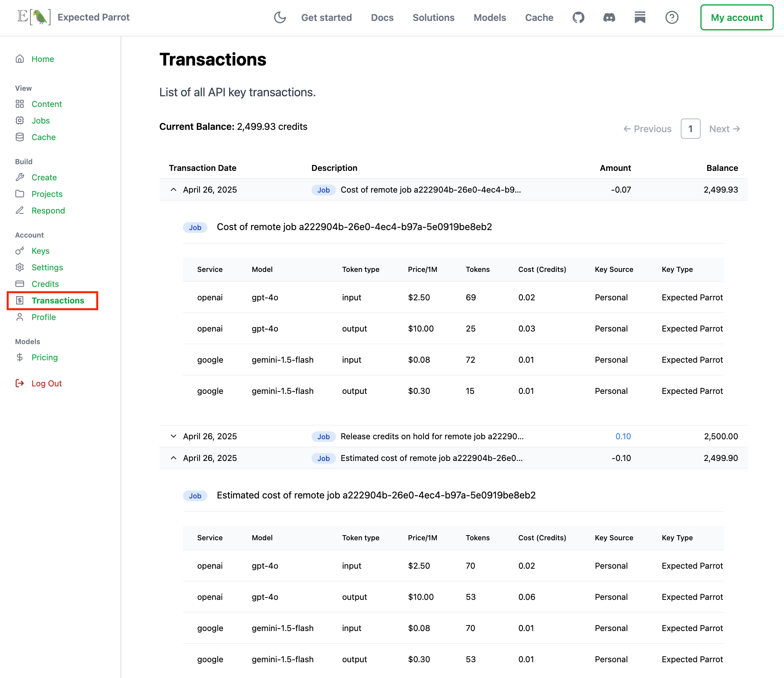Go to the Credits sidebar link
The width and height of the screenshot is (784, 678).
coord(45,284)
